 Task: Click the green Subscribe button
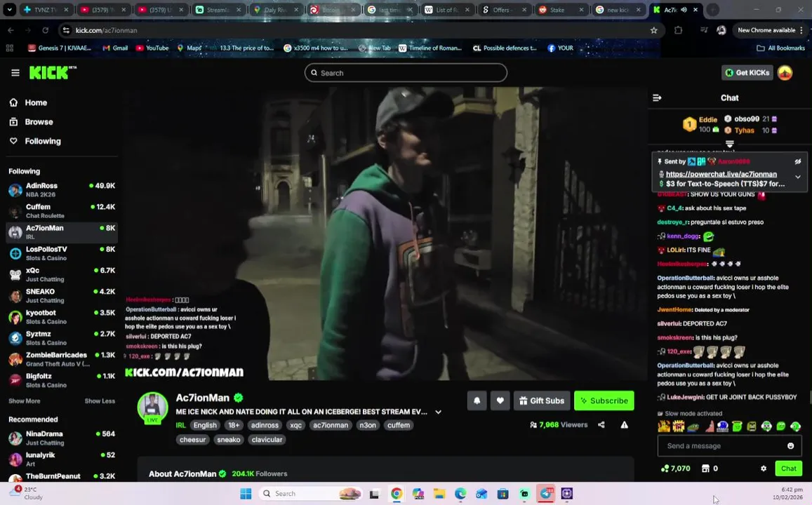(604, 400)
